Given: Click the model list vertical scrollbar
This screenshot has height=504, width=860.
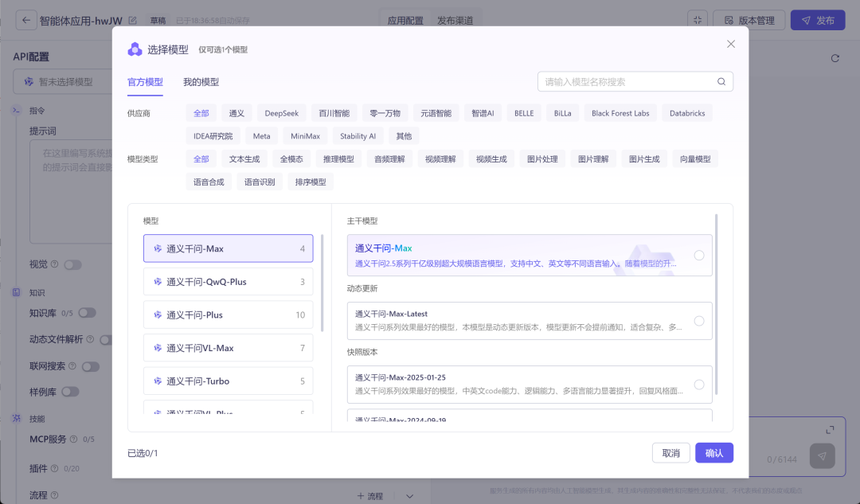Looking at the screenshot, I should 322,283.
